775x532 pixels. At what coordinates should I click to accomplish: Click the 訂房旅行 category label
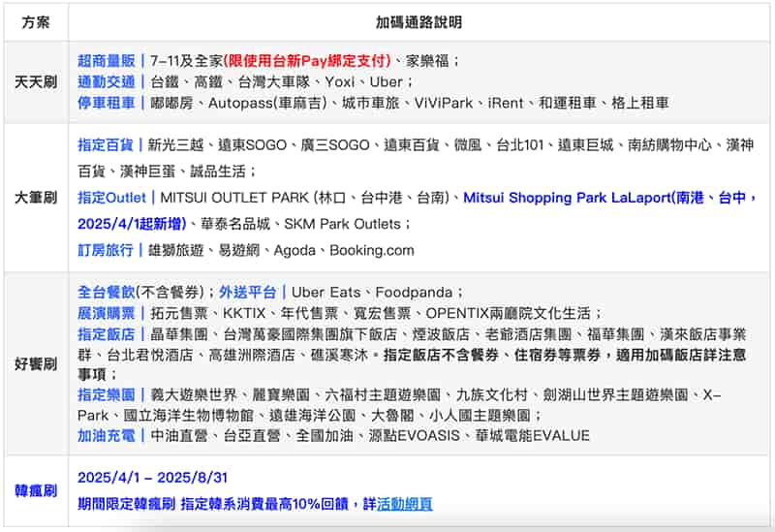point(106,250)
